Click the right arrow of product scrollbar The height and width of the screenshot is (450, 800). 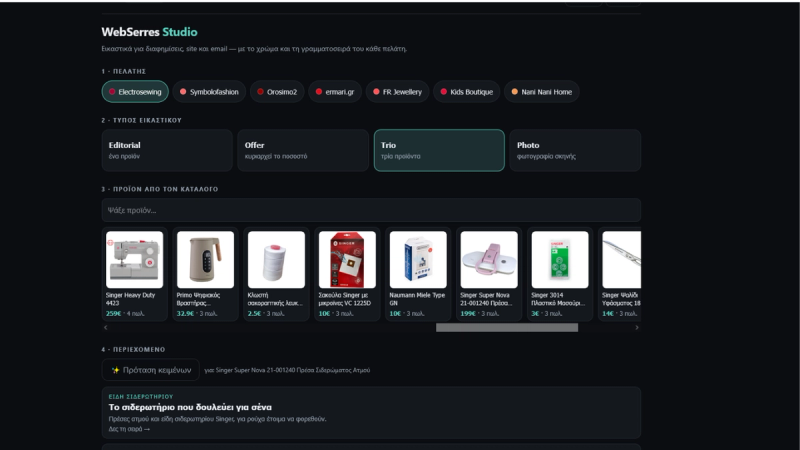(x=637, y=328)
